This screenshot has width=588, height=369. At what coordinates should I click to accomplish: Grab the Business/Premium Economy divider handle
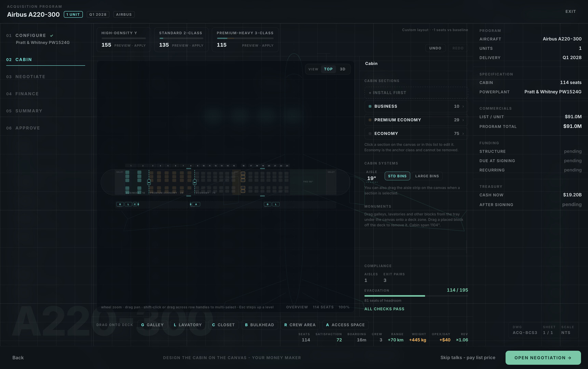pos(149,182)
